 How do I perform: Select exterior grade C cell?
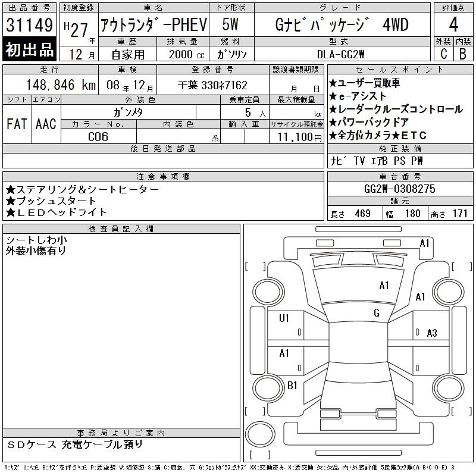pos(443,54)
